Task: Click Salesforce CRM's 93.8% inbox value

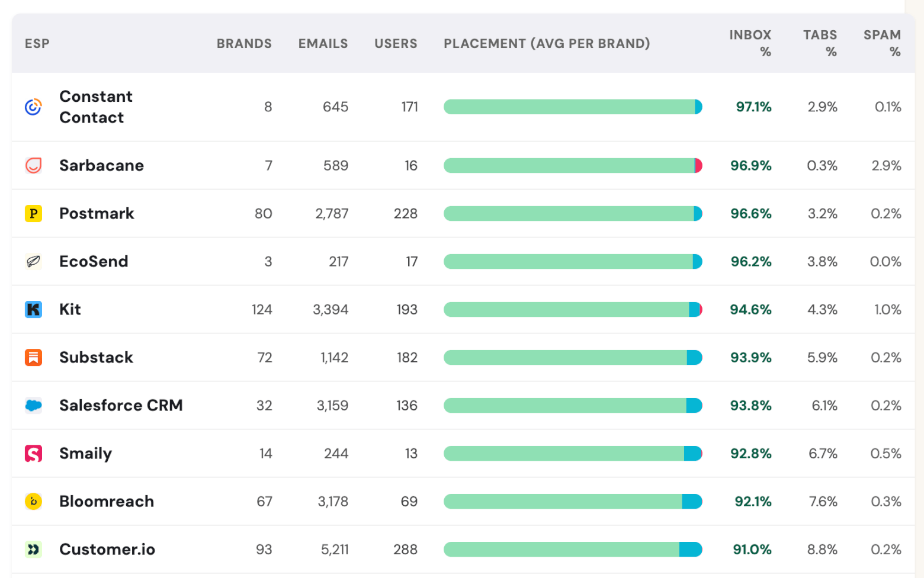Action: coord(751,405)
